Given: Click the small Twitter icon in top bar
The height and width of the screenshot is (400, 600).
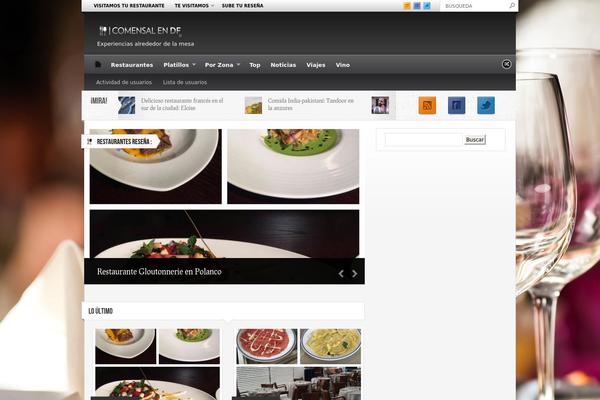Looking at the screenshot, I should [x=427, y=6].
